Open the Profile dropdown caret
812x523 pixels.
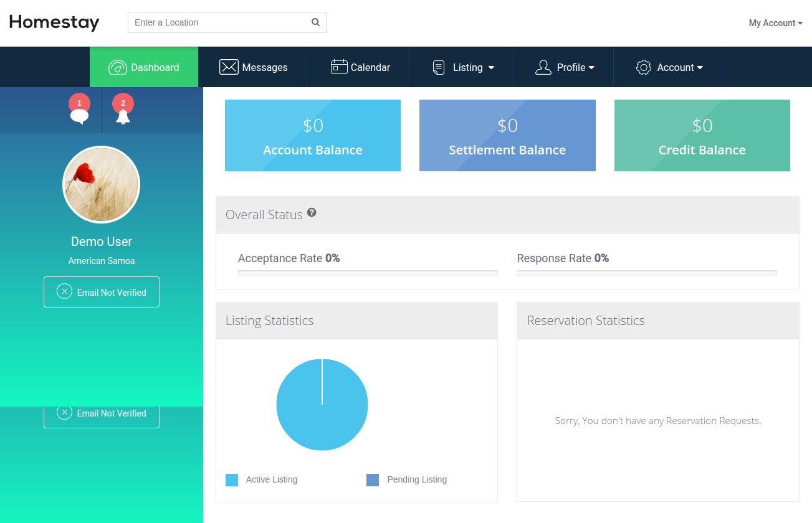pyautogui.click(x=591, y=68)
